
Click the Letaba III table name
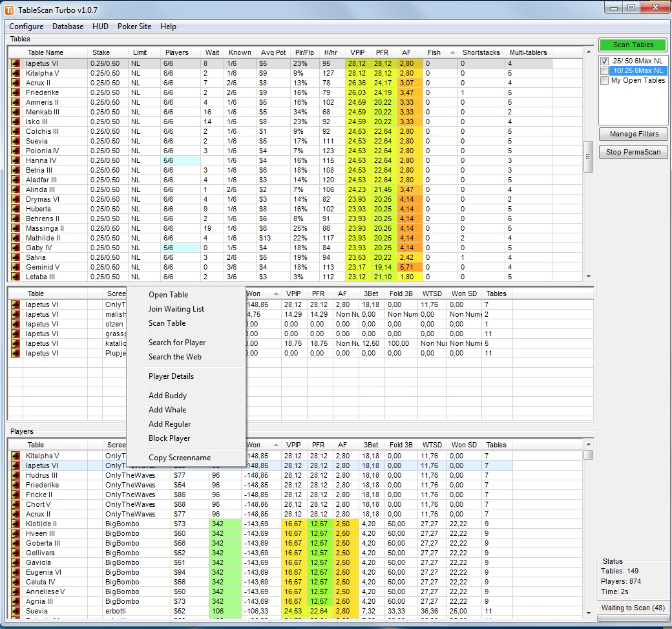(x=40, y=277)
